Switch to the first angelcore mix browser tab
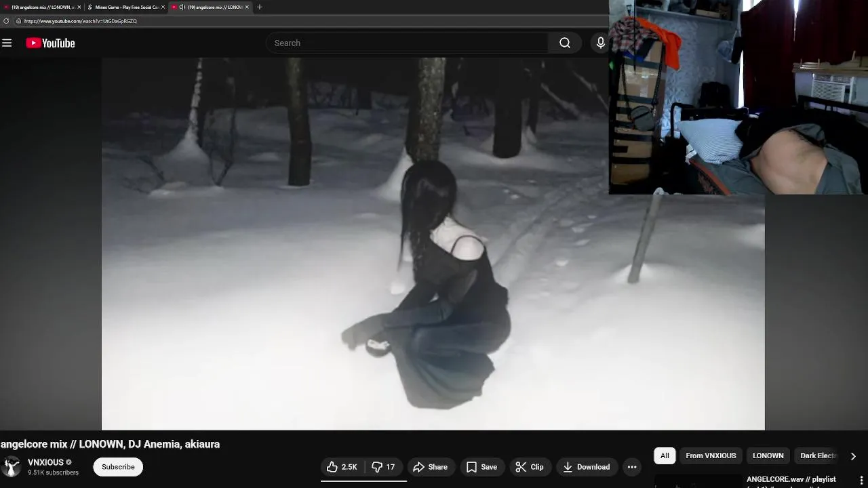Screen dimensions: 868x488 [x=41, y=7]
